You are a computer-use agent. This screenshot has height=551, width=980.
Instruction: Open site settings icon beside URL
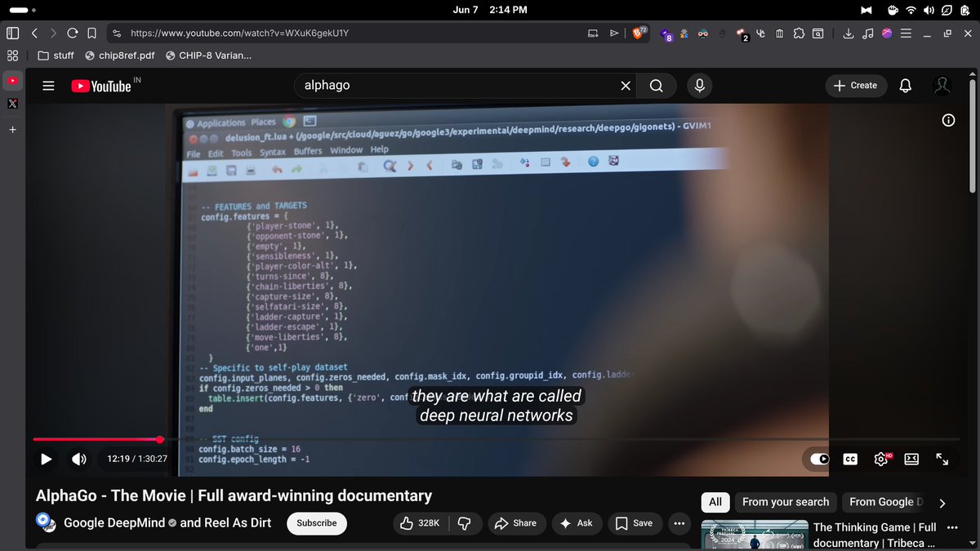(x=117, y=33)
